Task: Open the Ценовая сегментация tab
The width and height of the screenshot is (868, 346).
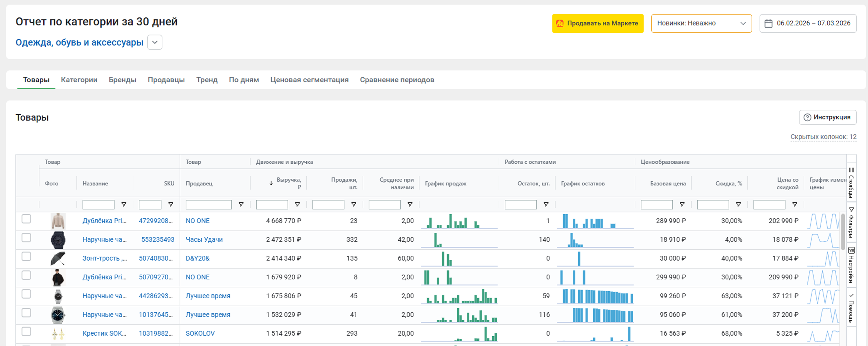Action: (x=309, y=80)
